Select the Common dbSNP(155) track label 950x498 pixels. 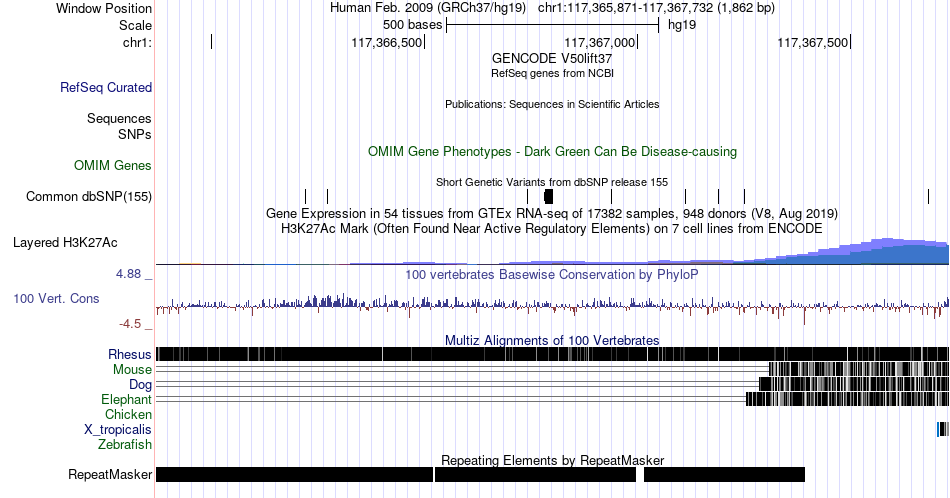(x=89, y=196)
